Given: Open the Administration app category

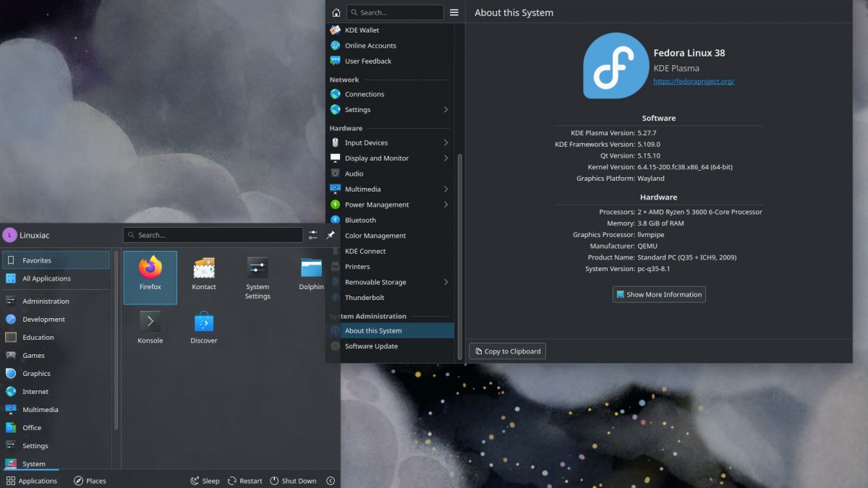Looking at the screenshot, I should pos(56,301).
